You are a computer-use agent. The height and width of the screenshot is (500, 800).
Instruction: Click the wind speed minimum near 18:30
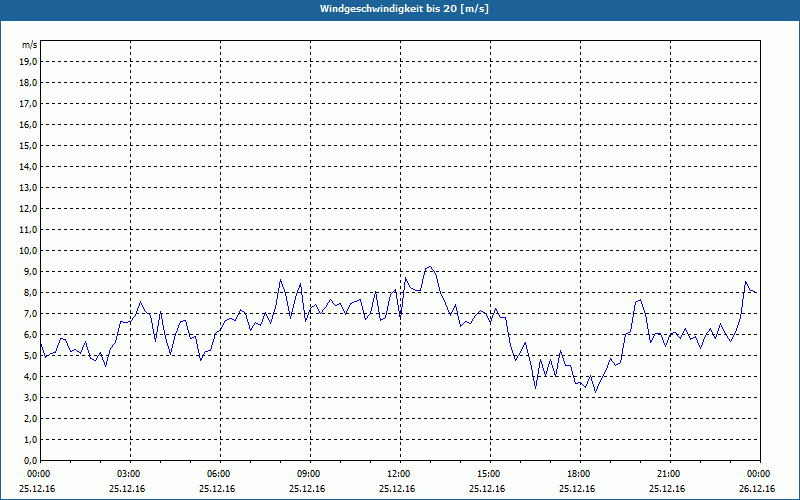(x=595, y=392)
